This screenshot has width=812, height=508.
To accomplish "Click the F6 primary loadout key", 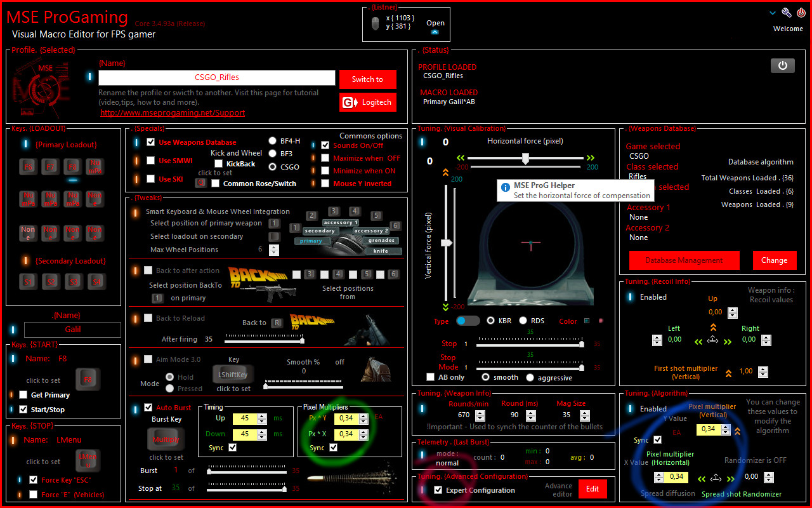I will pyautogui.click(x=29, y=167).
